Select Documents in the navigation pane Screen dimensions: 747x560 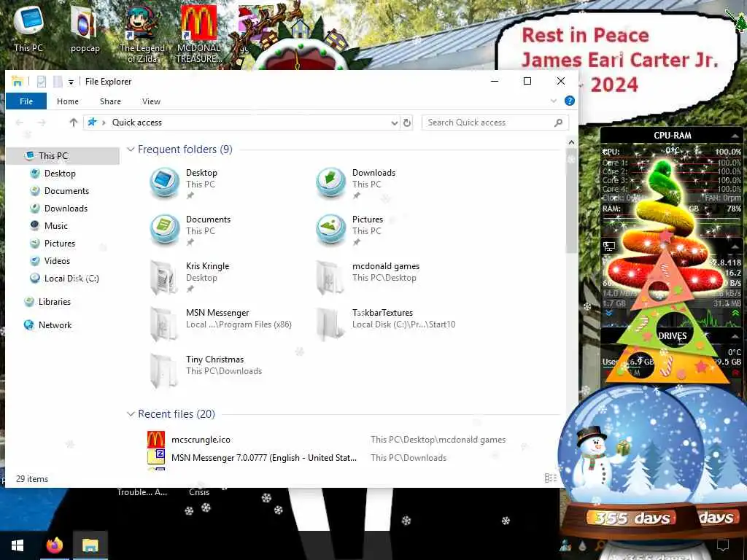[66, 191]
